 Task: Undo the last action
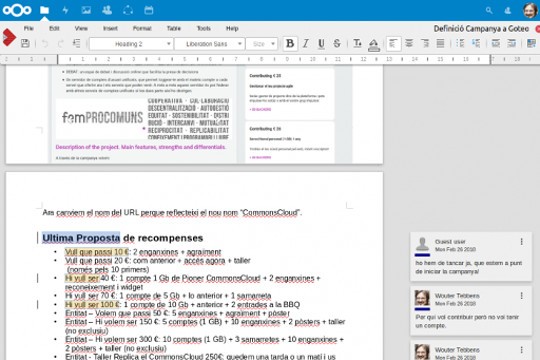(x=45, y=44)
